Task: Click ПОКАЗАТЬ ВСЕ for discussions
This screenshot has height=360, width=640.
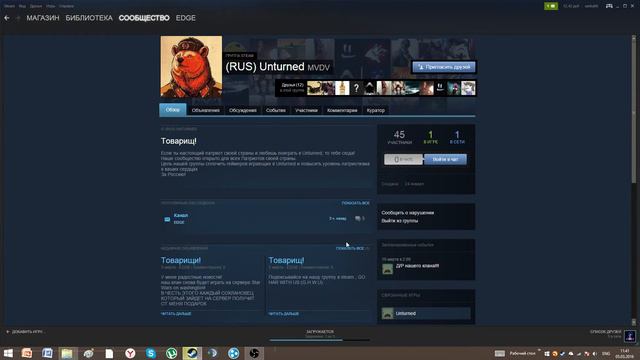Action: pos(356,203)
